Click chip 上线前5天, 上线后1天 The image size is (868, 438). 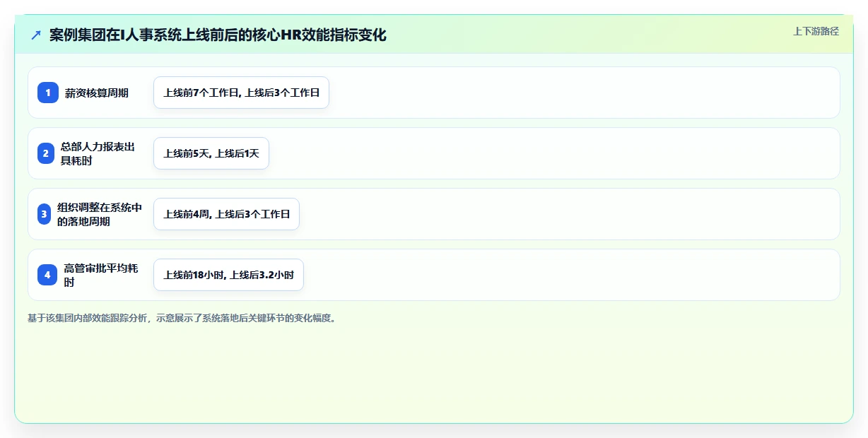coord(211,153)
